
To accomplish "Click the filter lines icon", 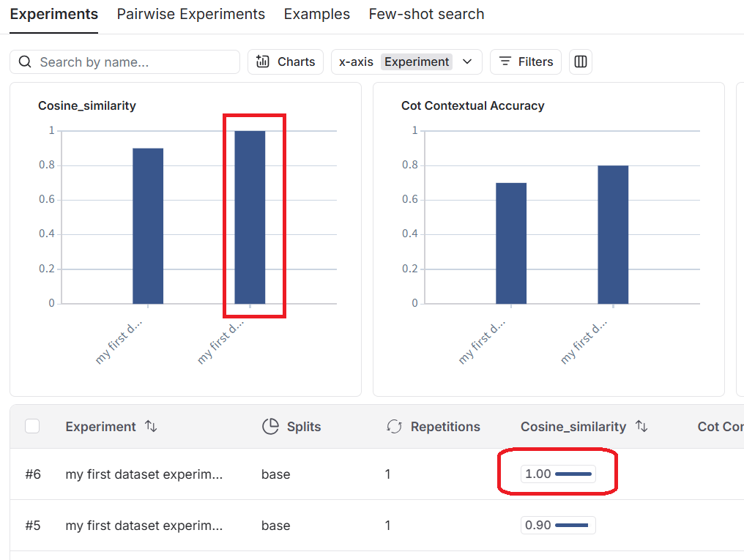I will [505, 62].
